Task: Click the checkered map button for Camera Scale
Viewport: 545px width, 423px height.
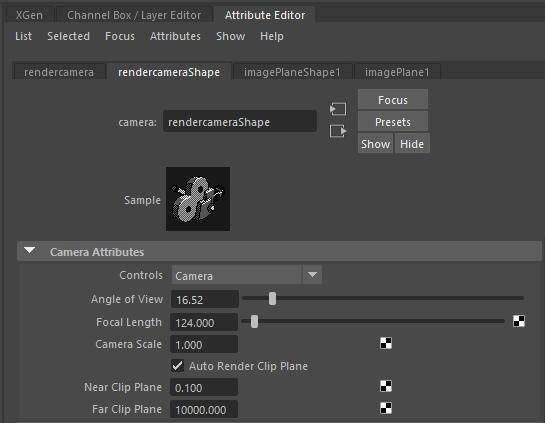Action: (x=386, y=343)
